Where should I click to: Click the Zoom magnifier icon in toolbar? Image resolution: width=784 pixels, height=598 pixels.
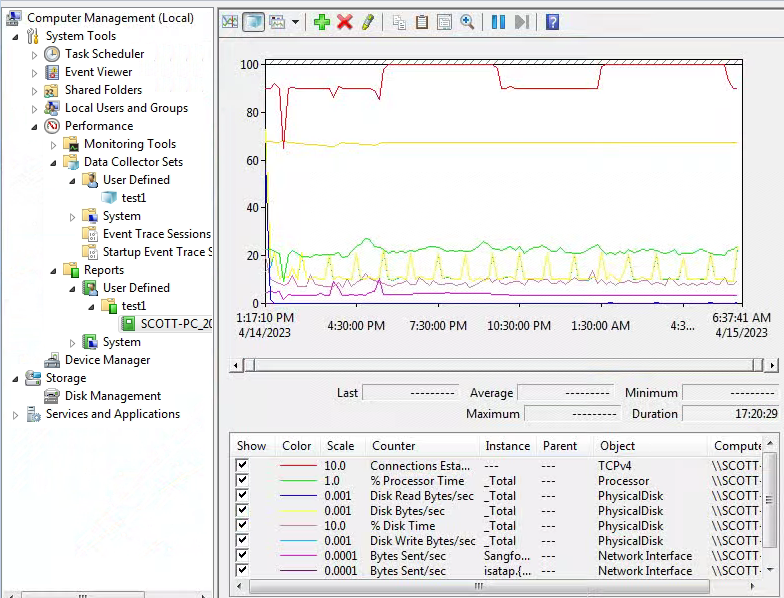click(467, 22)
